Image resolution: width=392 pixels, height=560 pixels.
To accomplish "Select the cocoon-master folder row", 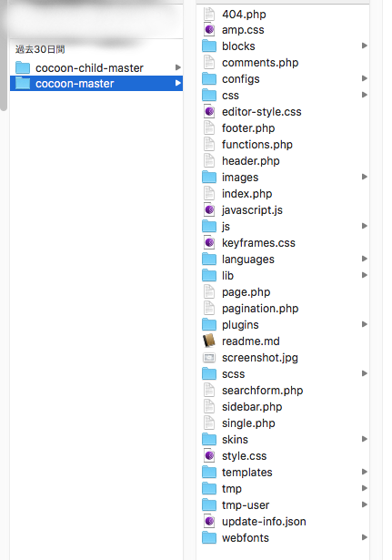I will tap(96, 83).
